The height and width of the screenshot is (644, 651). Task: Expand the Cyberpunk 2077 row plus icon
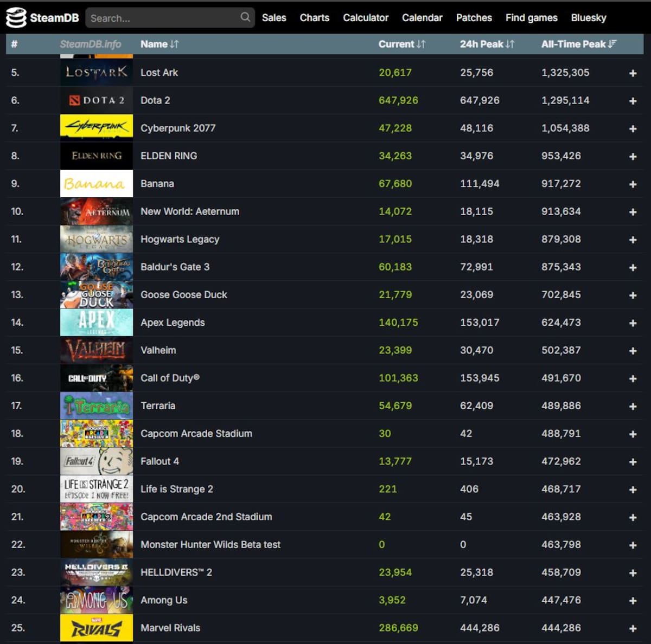click(633, 128)
